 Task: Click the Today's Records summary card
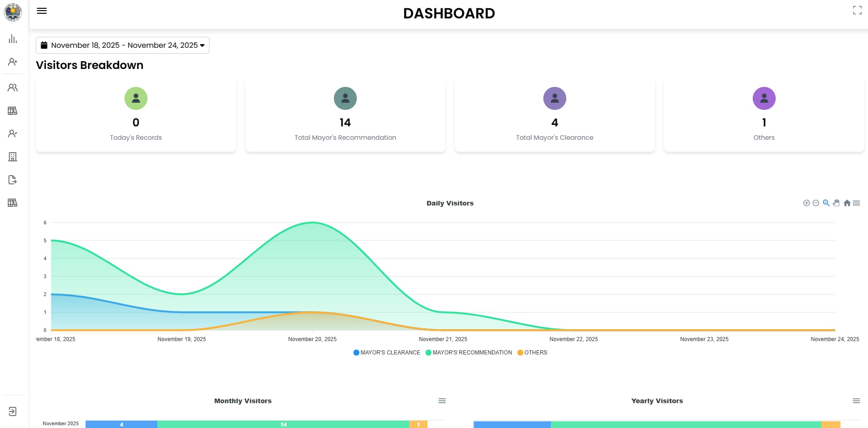135,114
